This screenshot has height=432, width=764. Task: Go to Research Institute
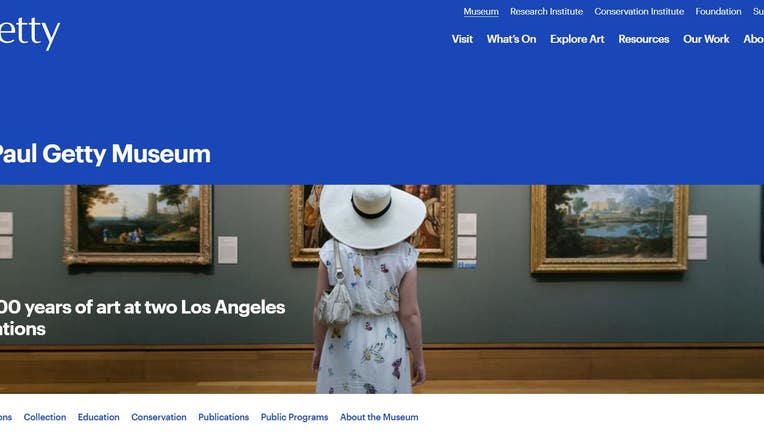[x=546, y=11]
